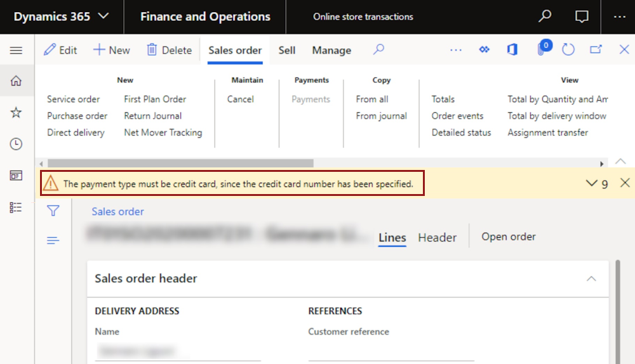635x364 pixels.
Task: Open the messages chat icon
Action: [x=582, y=16]
